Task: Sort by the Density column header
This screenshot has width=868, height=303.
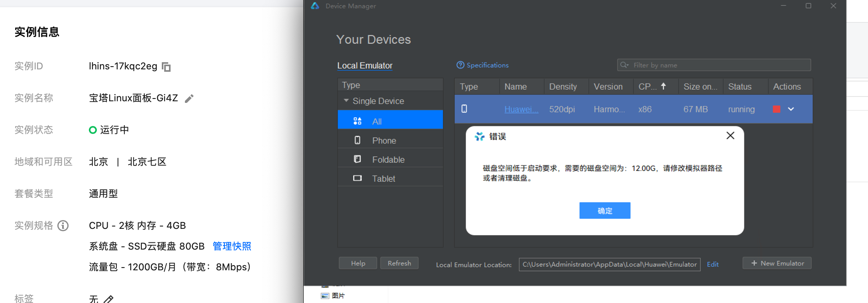Action: pos(566,87)
